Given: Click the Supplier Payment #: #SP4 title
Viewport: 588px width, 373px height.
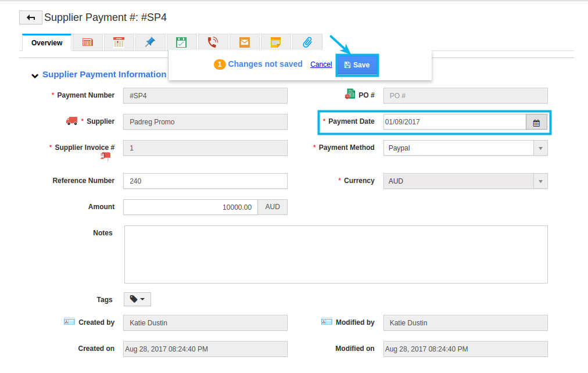Looking at the screenshot, I should tap(105, 17).
